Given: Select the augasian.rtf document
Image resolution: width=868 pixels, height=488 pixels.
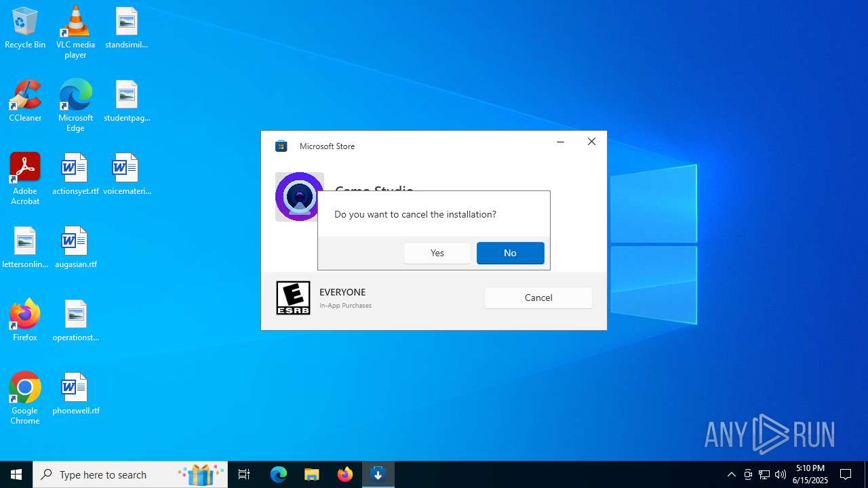Looking at the screenshot, I should coord(75,247).
